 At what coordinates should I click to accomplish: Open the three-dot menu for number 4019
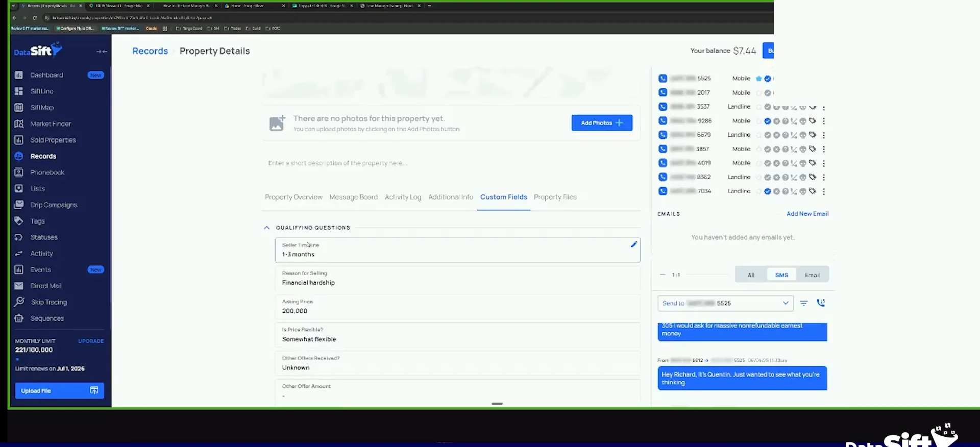pyautogui.click(x=824, y=163)
